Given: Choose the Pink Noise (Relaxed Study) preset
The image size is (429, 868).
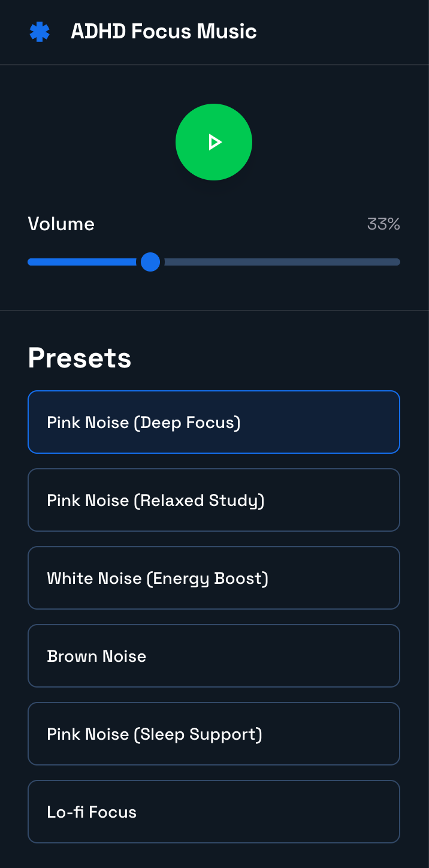Looking at the screenshot, I should click(214, 500).
